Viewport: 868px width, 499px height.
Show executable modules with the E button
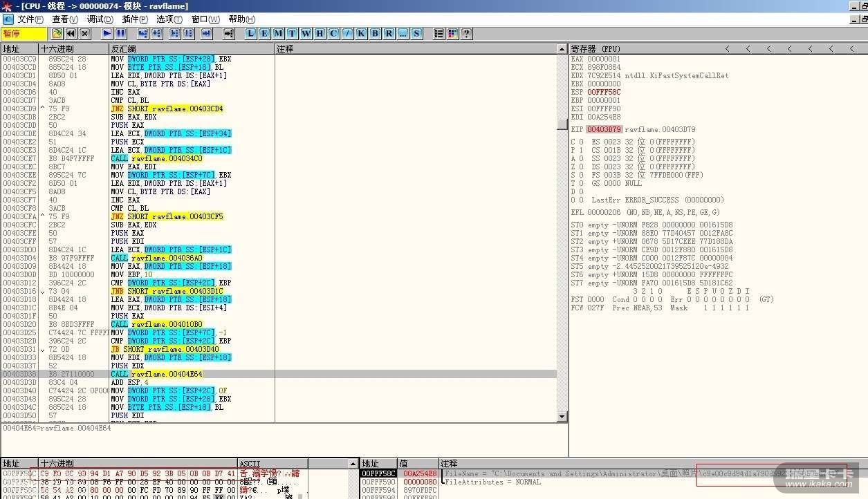[264, 33]
